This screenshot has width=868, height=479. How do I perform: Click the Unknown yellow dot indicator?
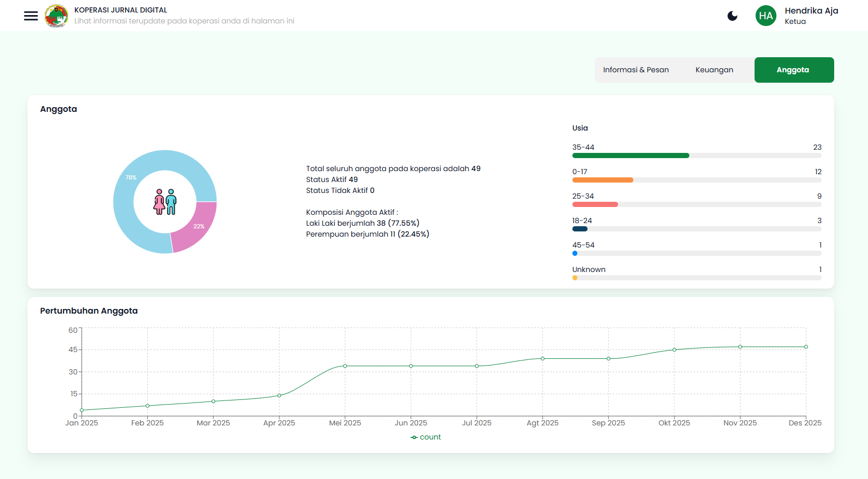[575, 278]
